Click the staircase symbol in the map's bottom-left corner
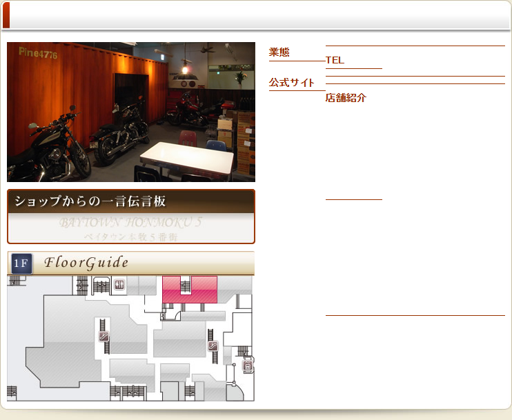512x420 pixels. (x=11, y=392)
